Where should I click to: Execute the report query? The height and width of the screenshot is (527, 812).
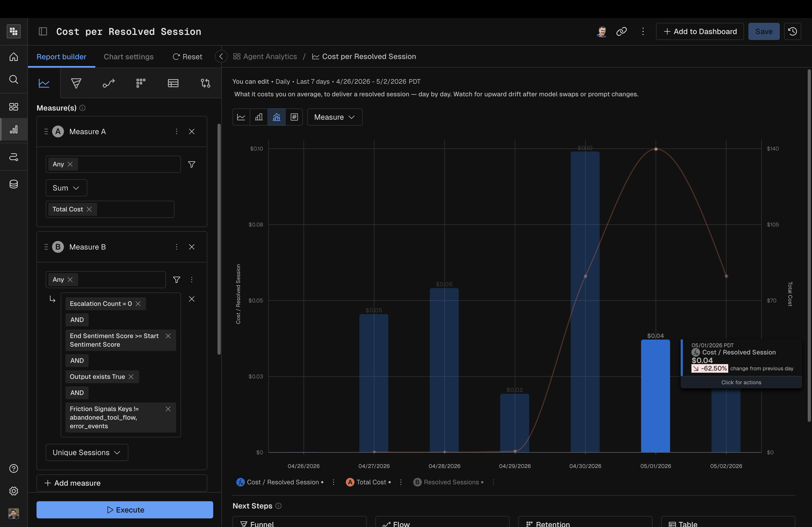click(x=125, y=510)
